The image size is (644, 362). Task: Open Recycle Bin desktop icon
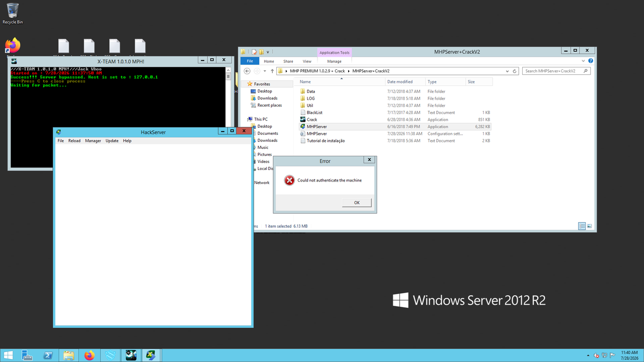click(13, 14)
